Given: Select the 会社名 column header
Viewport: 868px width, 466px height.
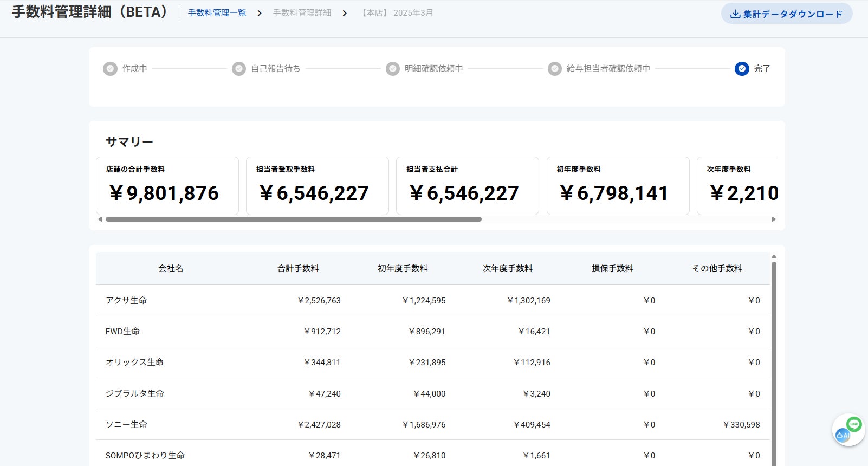Looking at the screenshot, I should 171,269.
